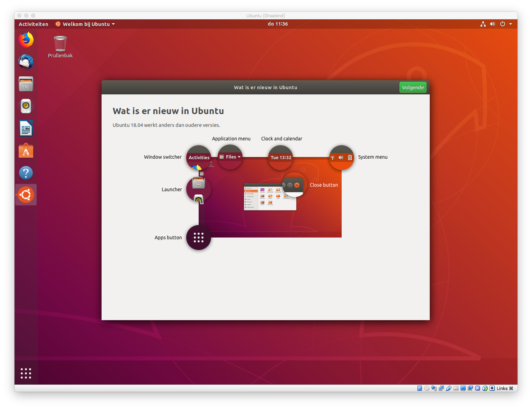Viewport: 532px width, 409px height.
Task: Open the Activiteiten overview
Action: (x=34, y=24)
